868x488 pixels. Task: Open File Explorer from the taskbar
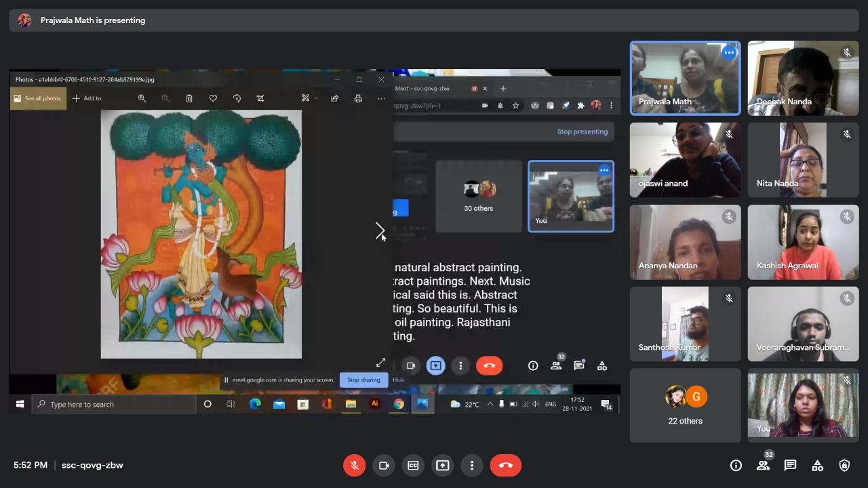(x=351, y=405)
